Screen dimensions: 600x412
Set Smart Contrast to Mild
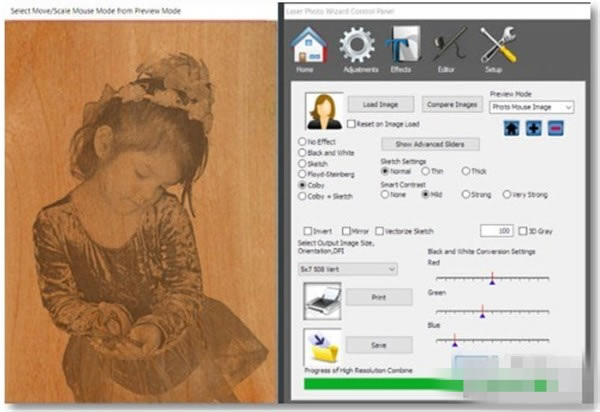click(426, 195)
